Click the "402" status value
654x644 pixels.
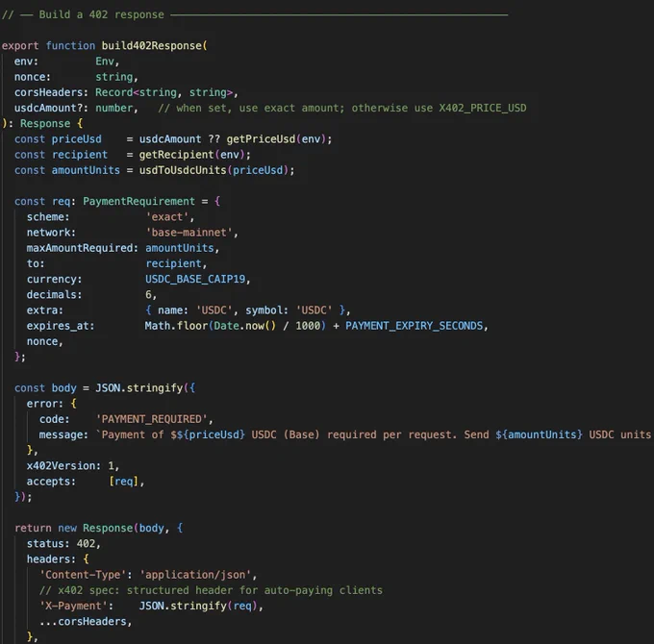(86, 544)
